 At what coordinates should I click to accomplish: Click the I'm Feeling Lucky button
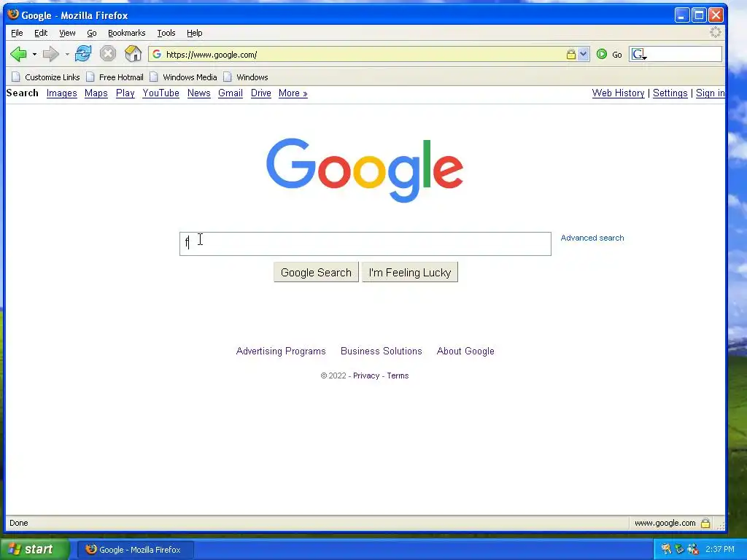pyautogui.click(x=410, y=273)
